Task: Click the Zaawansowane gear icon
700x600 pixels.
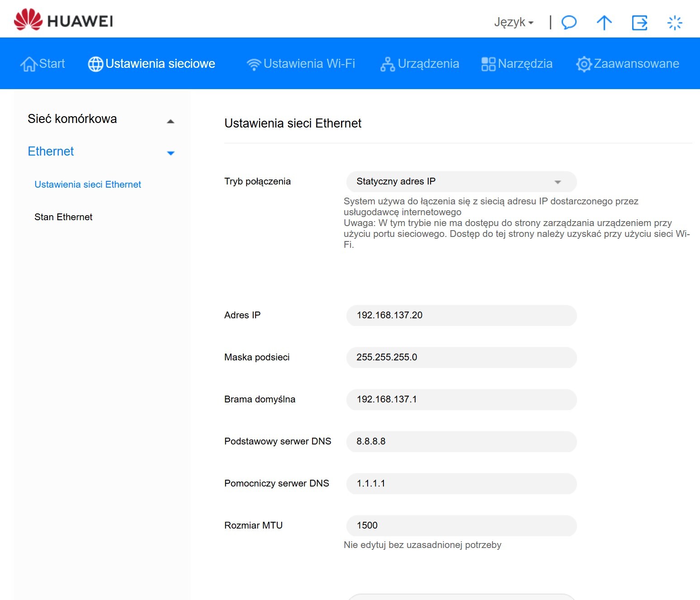Action: click(584, 64)
